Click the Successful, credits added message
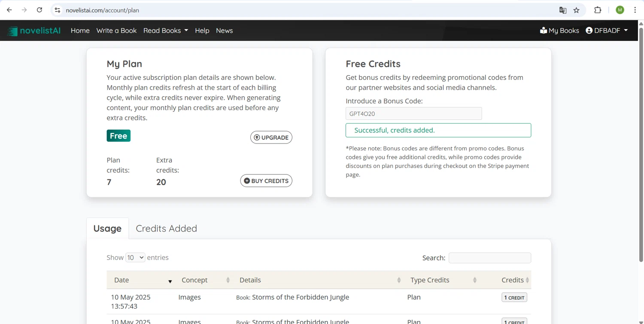This screenshot has width=644, height=324. tap(438, 130)
